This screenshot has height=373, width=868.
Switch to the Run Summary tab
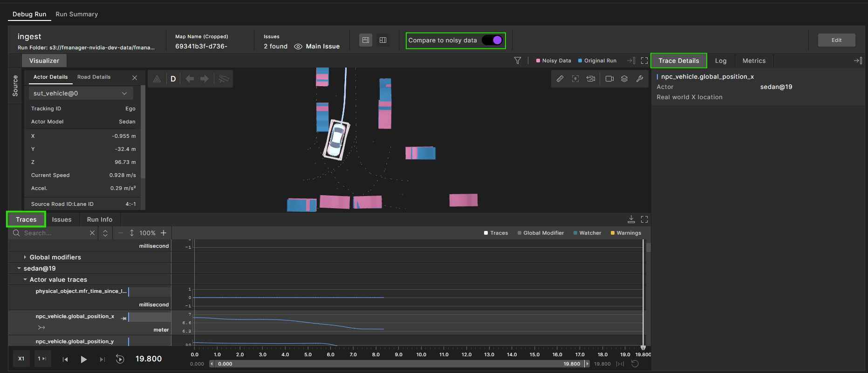pos(77,14)
